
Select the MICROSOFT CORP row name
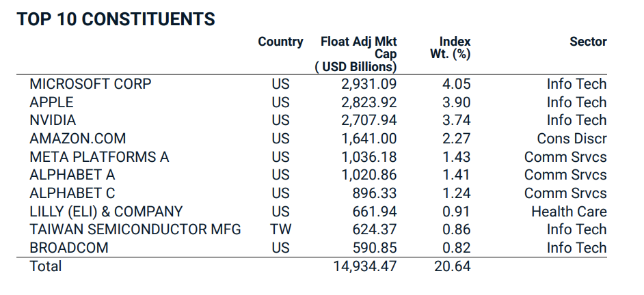90,84
